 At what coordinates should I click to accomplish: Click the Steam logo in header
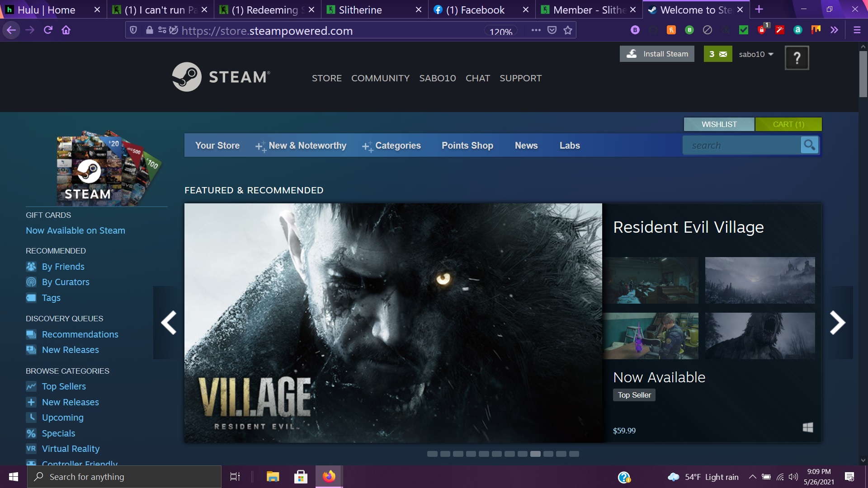click(221, 77)
